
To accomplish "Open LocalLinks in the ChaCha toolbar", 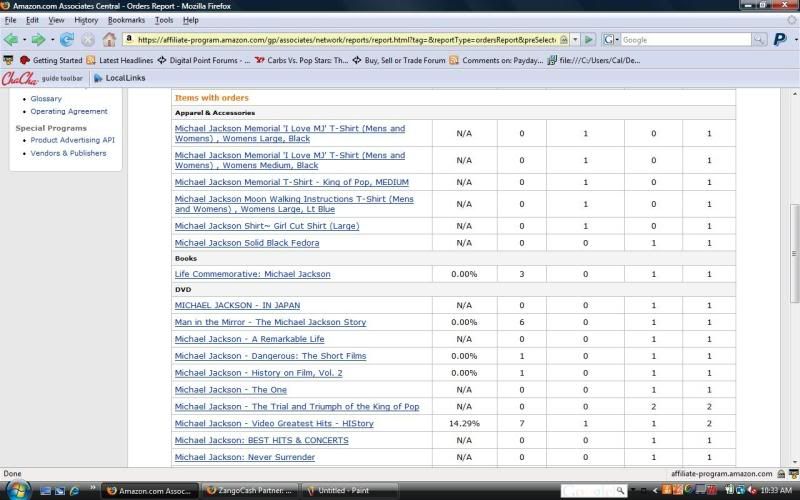I will (x=120, y=78).
